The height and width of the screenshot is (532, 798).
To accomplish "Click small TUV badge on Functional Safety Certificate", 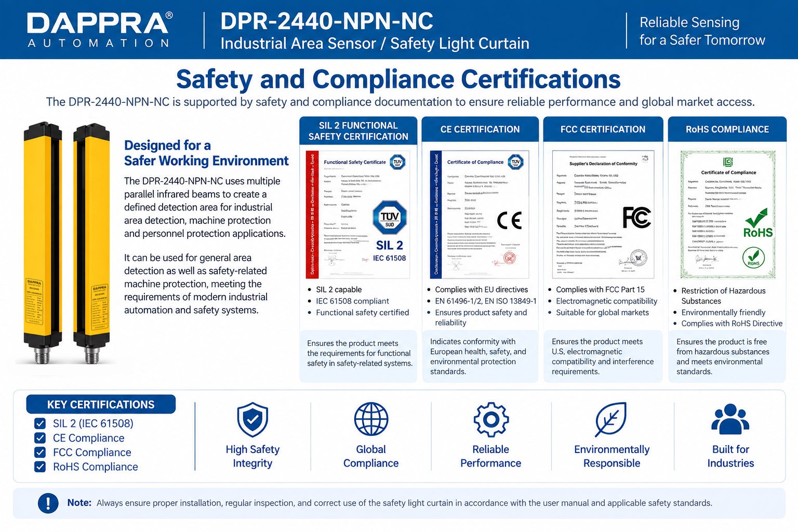I will (397, 162).
